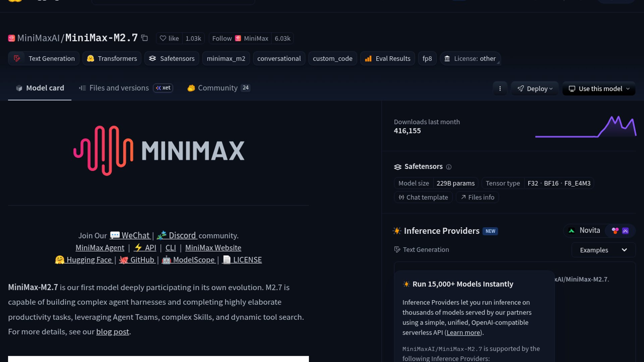Image resolution: width=644 pixels, height=362 pixels.
Task: Open the Use this model dropdown
Action: click(599, 89)
